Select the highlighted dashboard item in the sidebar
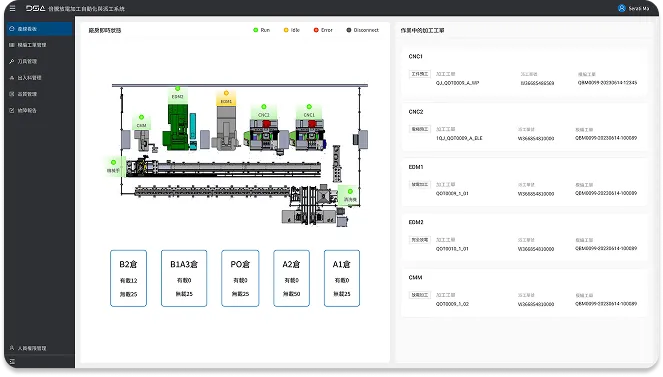 (40, 29)
